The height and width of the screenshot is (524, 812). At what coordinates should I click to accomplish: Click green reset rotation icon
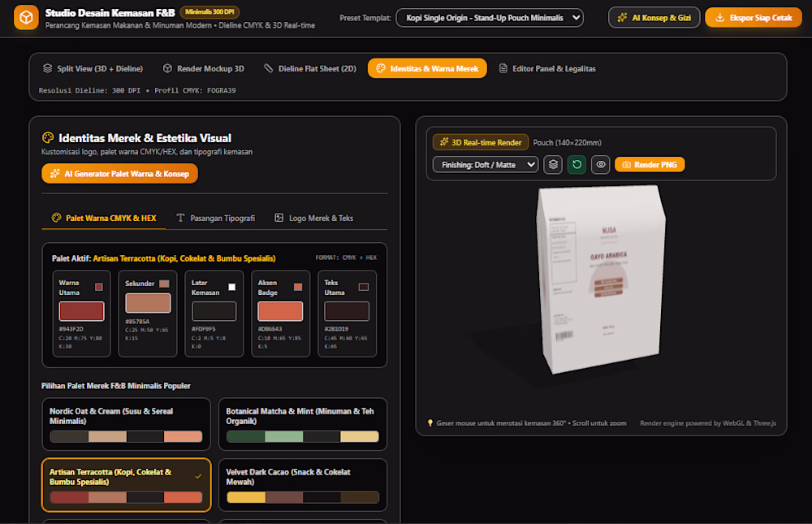click(577, 165)
